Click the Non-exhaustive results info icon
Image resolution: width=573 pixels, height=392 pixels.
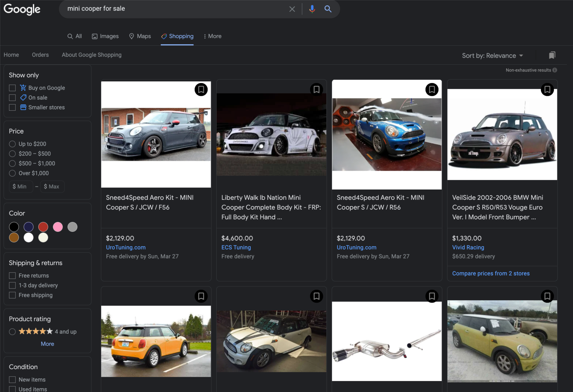(x=555, y=70)
